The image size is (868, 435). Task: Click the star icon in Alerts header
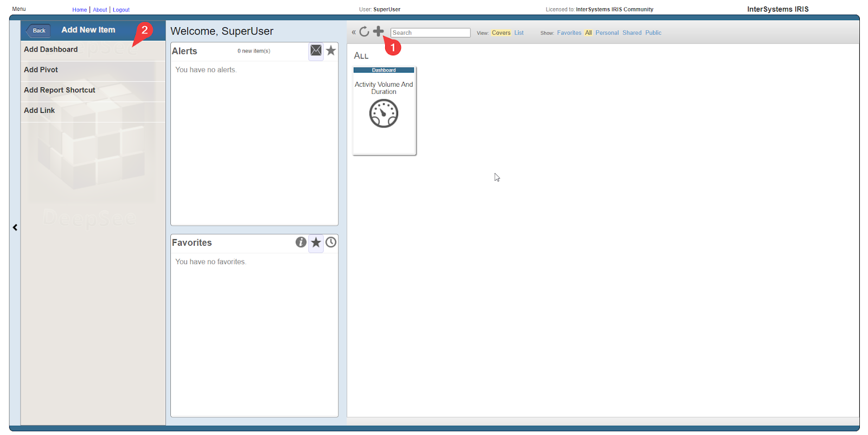pyautogui.click(x=331, y=50)
